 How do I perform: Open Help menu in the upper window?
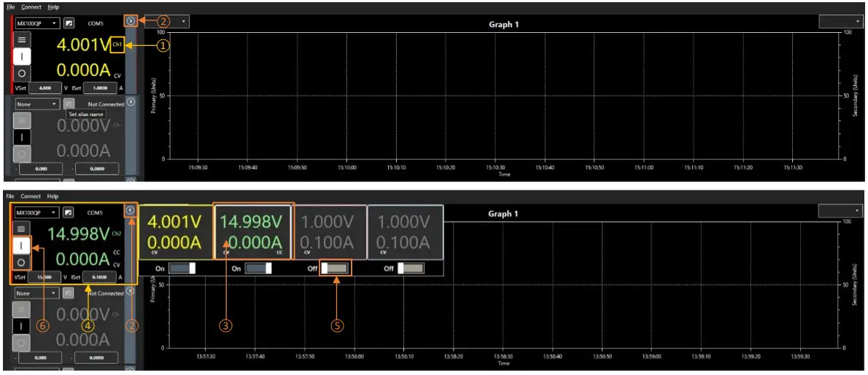pos(53,7)
